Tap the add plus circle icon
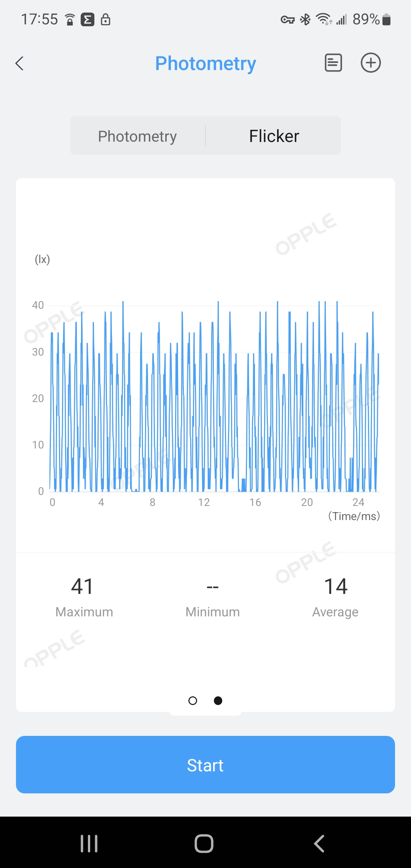The height and width of the screenshot is (868, 411). coord(371,63)
